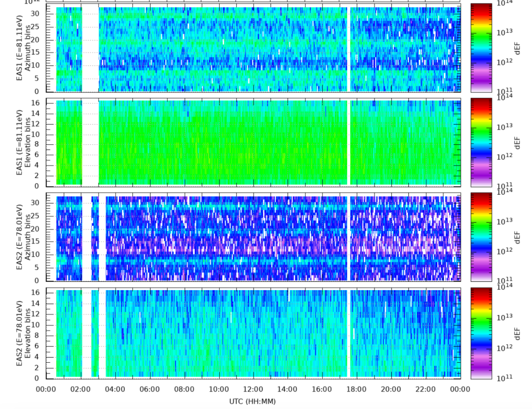The height and width of the screenshot is (409, 532).
Task: Click the 20:00 time axis label
Action: [x=391, y=389]
